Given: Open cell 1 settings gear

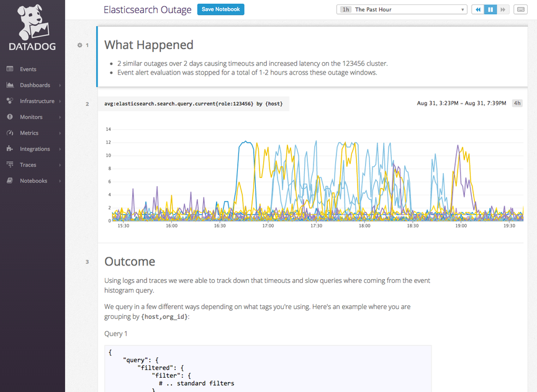Looking at the screenshot, I should (x=80, y=45).
